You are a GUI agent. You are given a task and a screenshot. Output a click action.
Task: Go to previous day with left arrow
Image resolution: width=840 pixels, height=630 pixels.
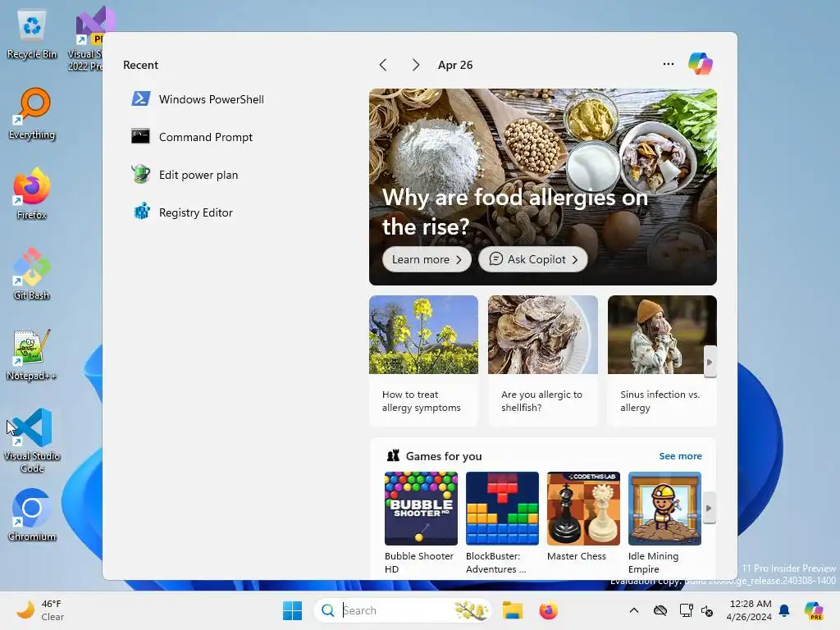point(383,65)
